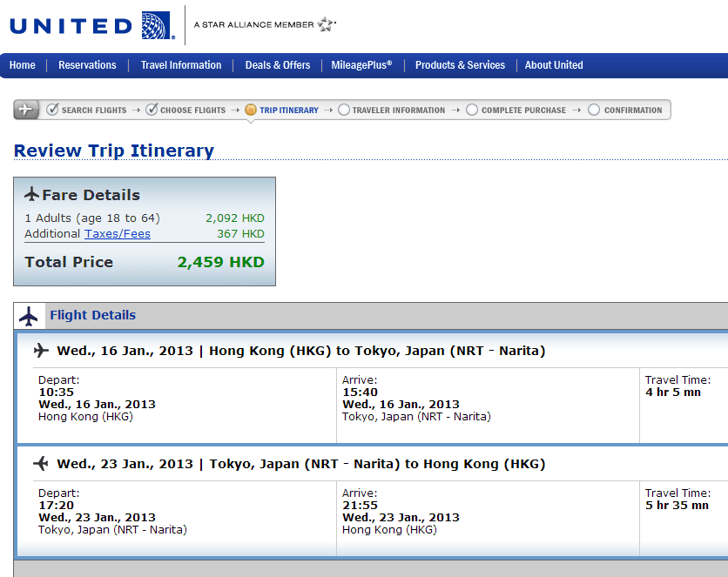Click the orange Trip Itinerary step icon

[251, 111]
